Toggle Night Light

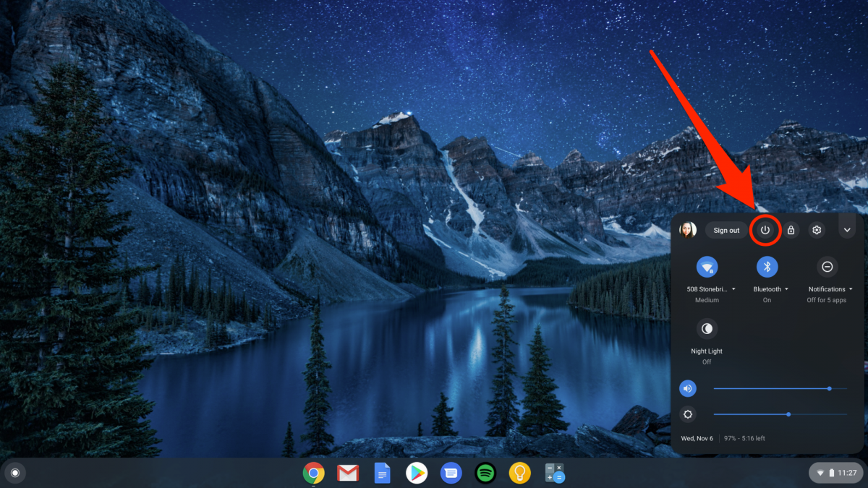click(x=707, y=329)
